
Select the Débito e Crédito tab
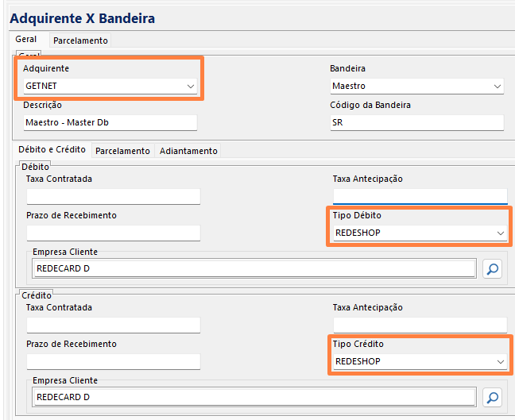51,150
